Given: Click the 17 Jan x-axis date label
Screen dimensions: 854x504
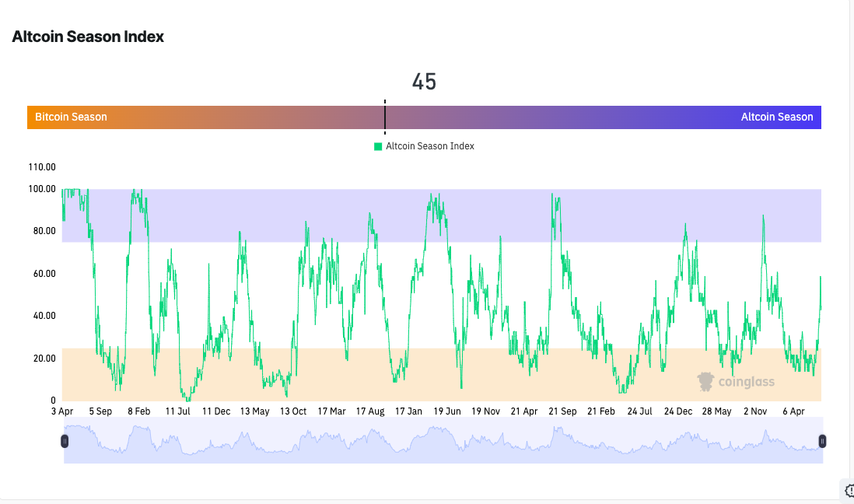Looking at the screenshot, I should (x=408, y=411).
